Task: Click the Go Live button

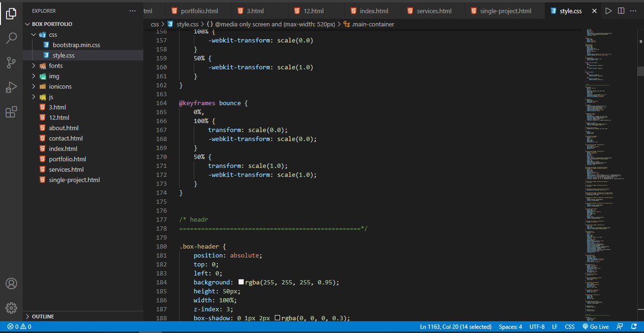Action: (595, 327)
